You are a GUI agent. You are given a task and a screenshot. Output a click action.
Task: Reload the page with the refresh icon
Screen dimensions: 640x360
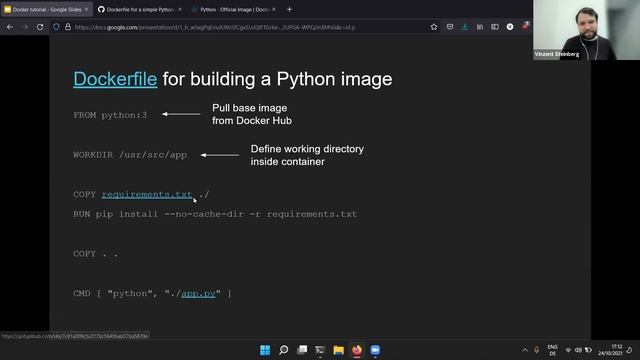(x=40, y=27)
